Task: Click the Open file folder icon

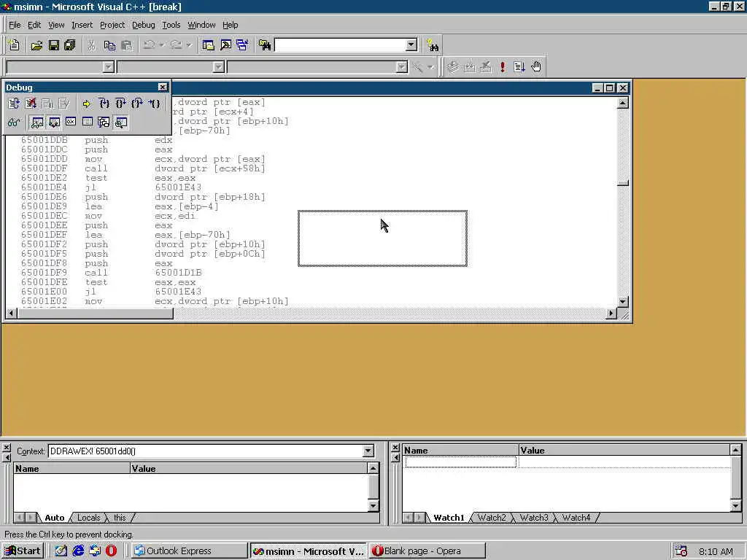Action: pos(36,45)
